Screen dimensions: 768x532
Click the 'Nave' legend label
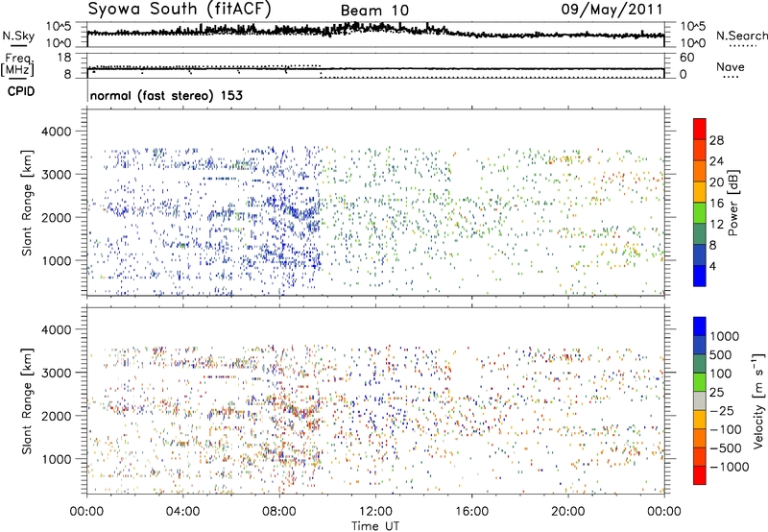click(731, 67)
